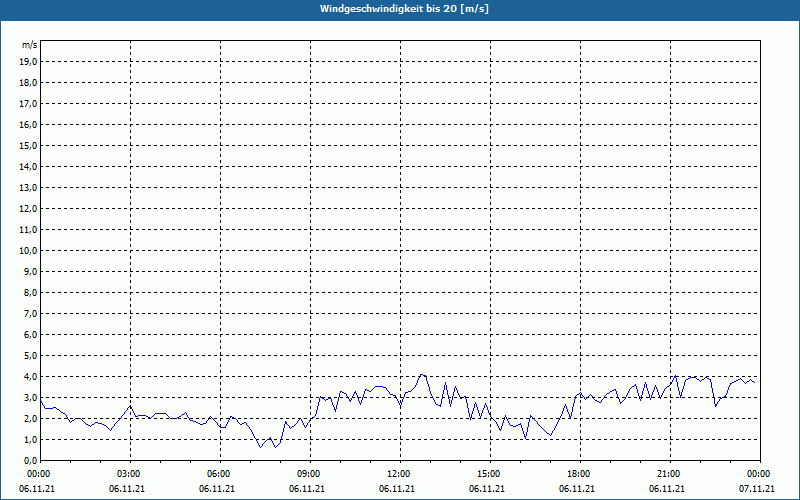Click the '10,0' y-axis label
This screenshot has height=500, width=800.
[29, 251]
